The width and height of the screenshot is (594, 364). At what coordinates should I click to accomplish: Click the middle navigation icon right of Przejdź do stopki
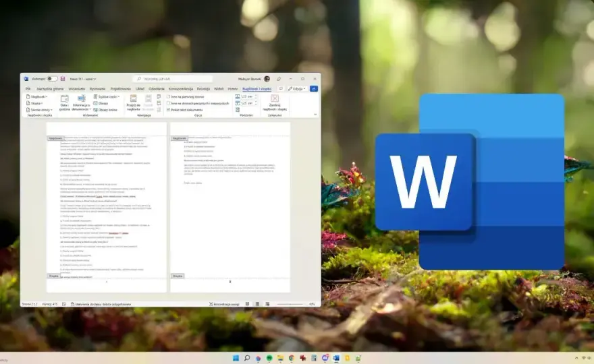[159, 103]
